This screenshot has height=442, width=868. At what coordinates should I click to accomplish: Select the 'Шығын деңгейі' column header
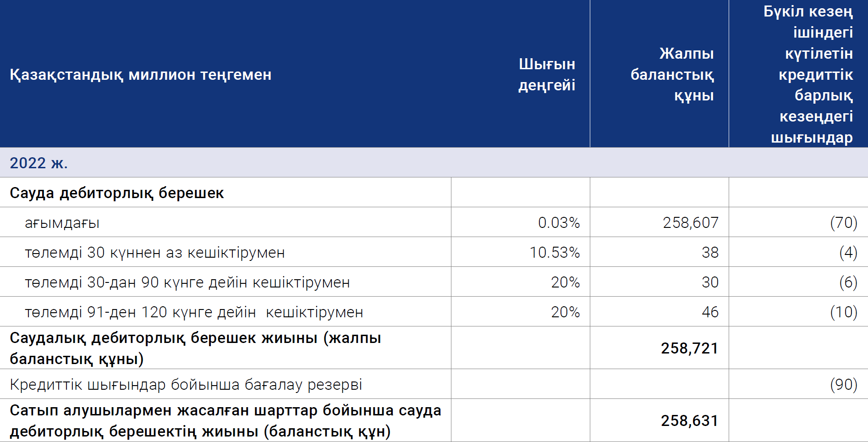pos(547,74)
